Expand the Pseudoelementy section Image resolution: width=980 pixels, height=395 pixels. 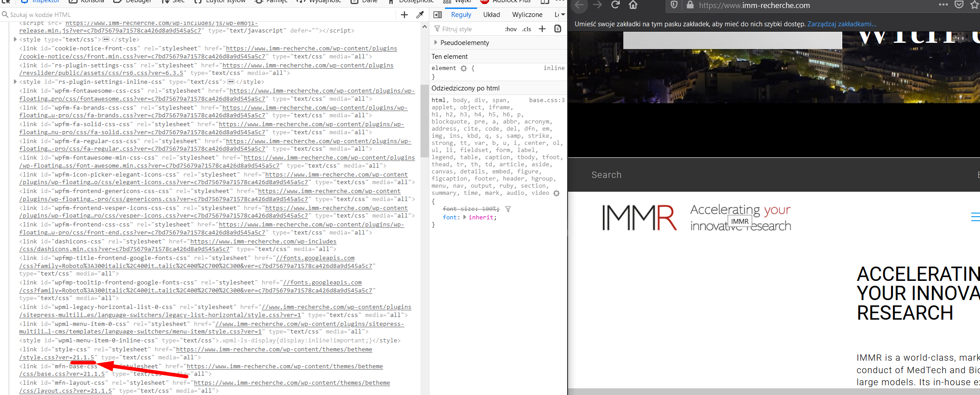pyautogui.click(x=436, y=42)
